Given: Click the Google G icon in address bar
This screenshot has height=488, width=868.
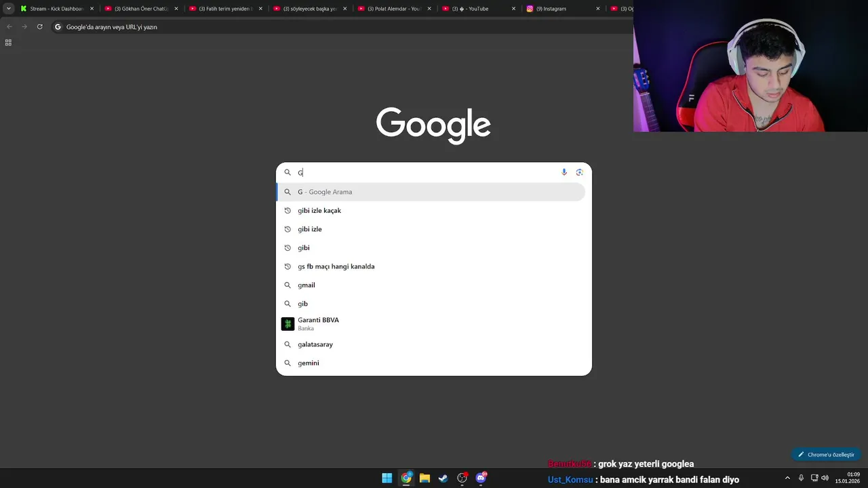Looking at the screenshot, I should coord(58,27).
